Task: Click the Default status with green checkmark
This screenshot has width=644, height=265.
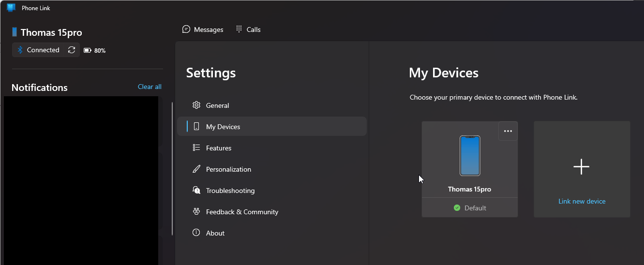Action: (x=470, y=208)
